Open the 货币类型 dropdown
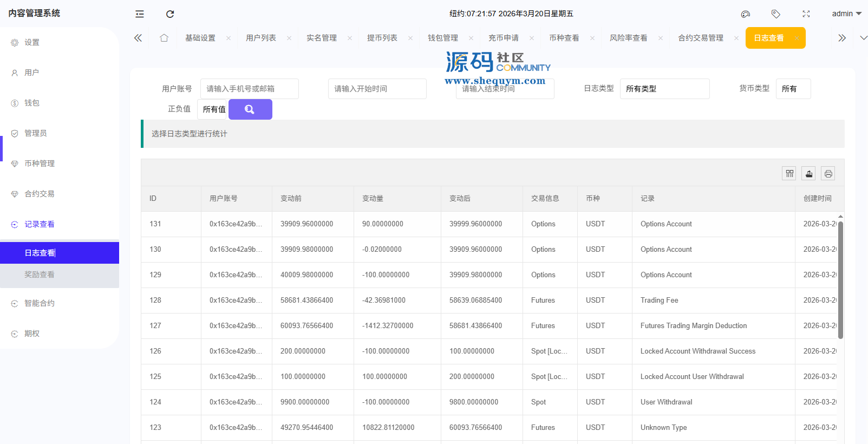Screen dimensions: 868x444 793,89
